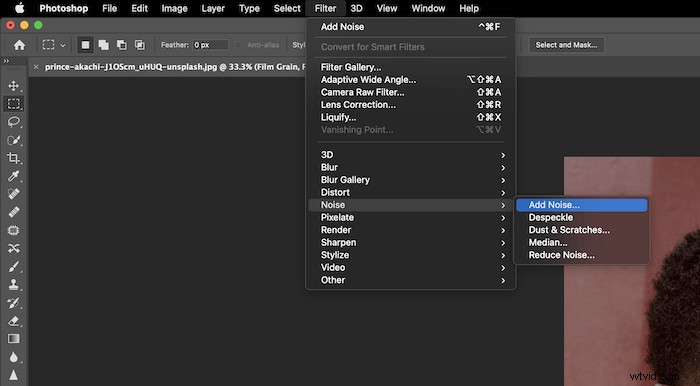
Task: Select the Brush tool
Action: tap(13, 267)
